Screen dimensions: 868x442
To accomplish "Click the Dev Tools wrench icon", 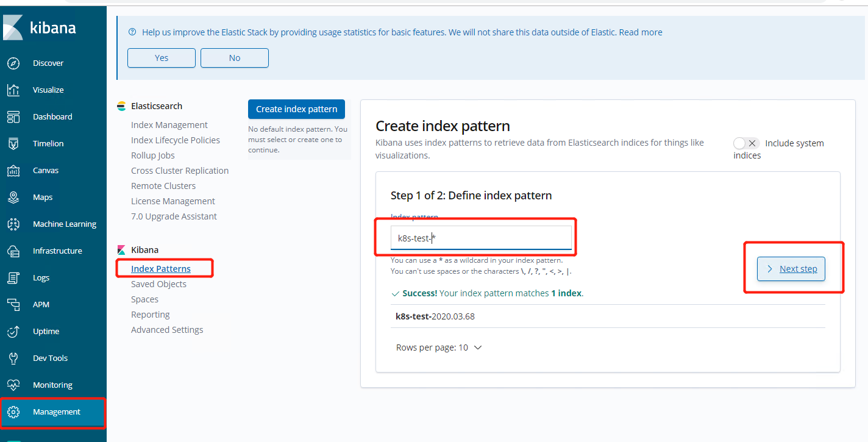I will pos(13,358).
